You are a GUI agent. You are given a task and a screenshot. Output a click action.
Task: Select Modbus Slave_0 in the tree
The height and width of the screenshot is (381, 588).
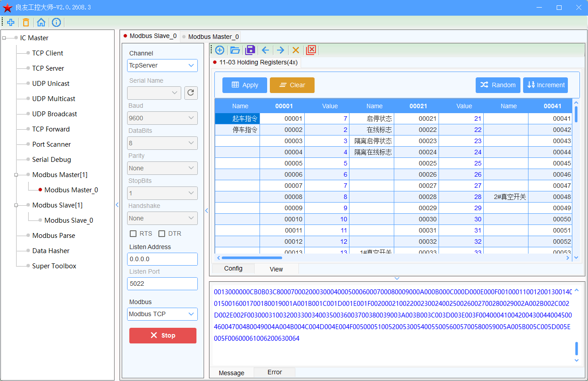coord(69,220)
